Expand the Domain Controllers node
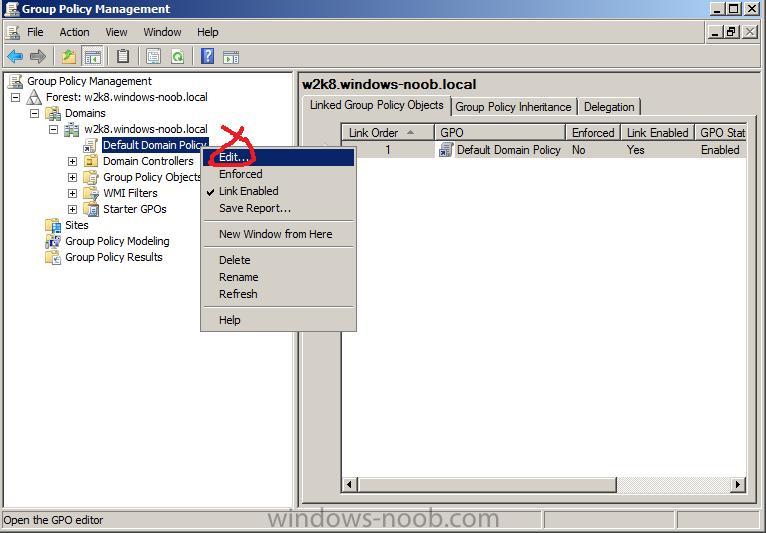Screen dimensions: 766x533 tap(72, 161)
